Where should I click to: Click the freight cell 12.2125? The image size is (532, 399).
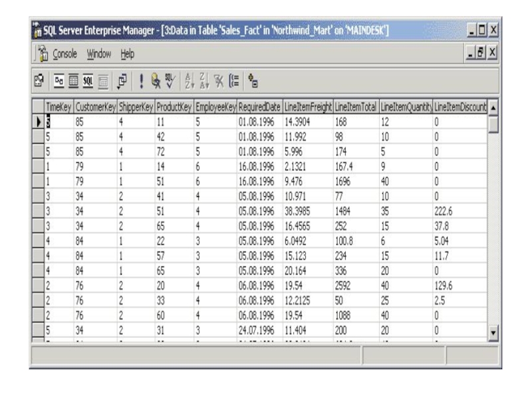(308, 301)
